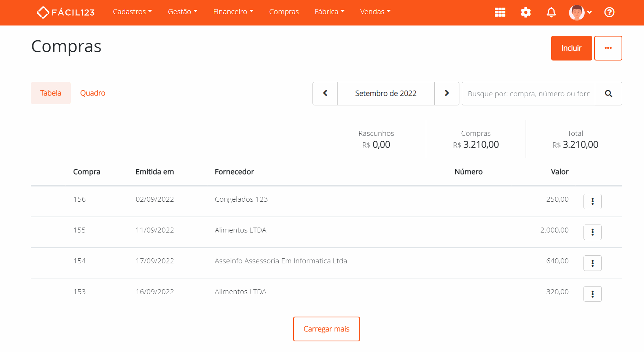
Task: Open the Fábrica menu
Action: 329,11
